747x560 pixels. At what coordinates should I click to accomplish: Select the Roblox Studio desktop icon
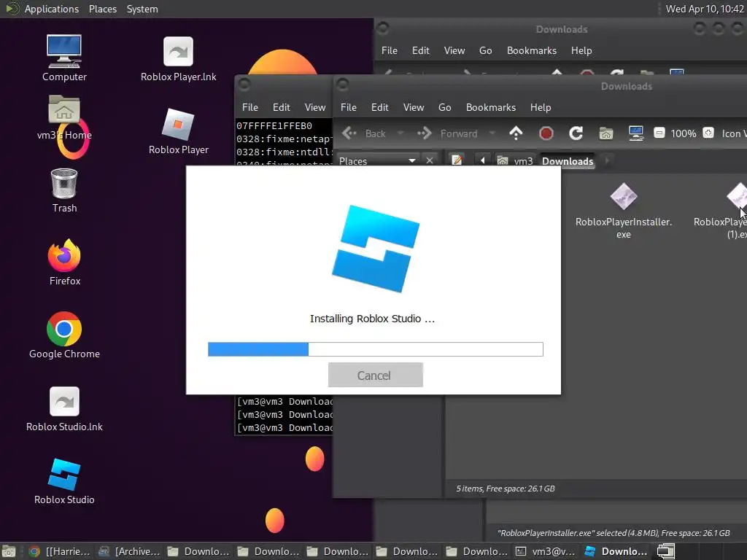click(x=64, y=481)
